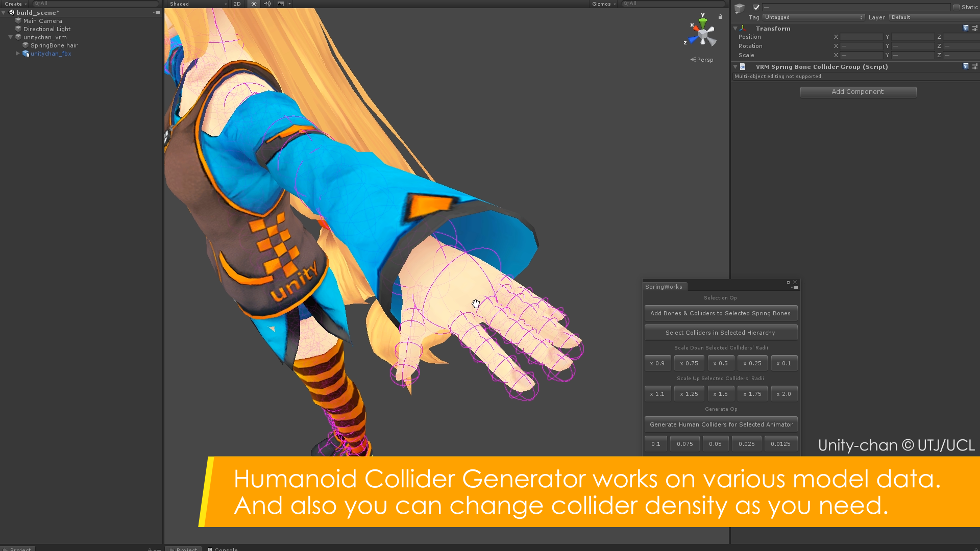The image size is (980, 551).
Task: Click the Transform component help icon
Action: coord(965,28)
